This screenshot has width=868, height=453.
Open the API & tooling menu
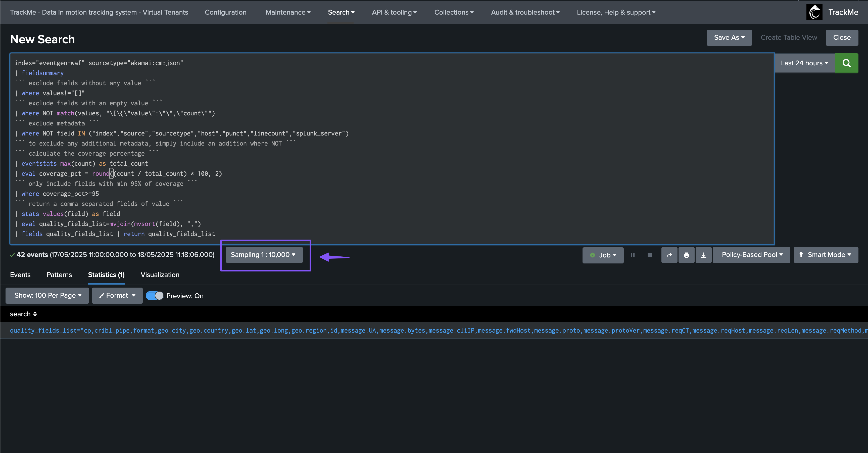pos(394,13)
